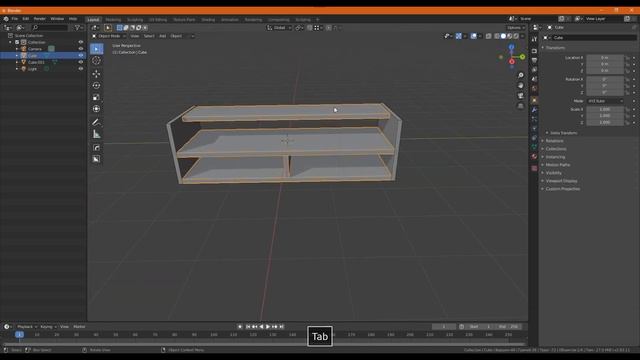Open Tool properties tab
Image resolution: width=640 pixels, height=360 pixels.
click(534, 39)
